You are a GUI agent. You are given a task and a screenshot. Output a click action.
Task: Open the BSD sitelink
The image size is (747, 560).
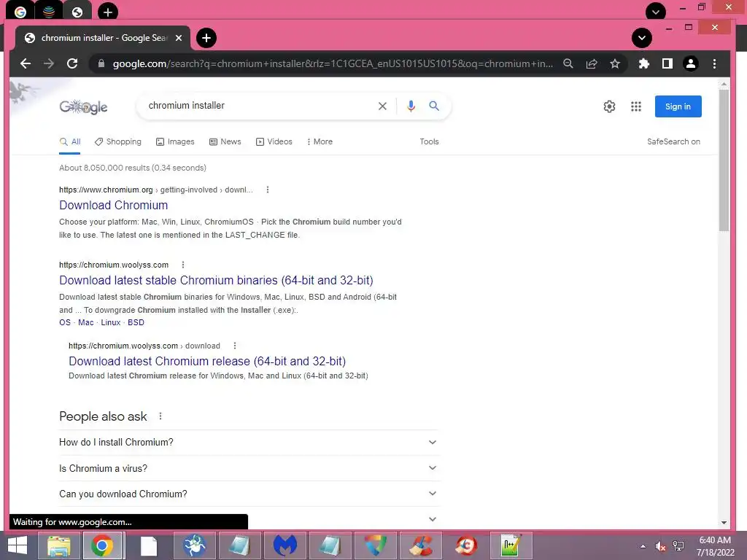136,322
